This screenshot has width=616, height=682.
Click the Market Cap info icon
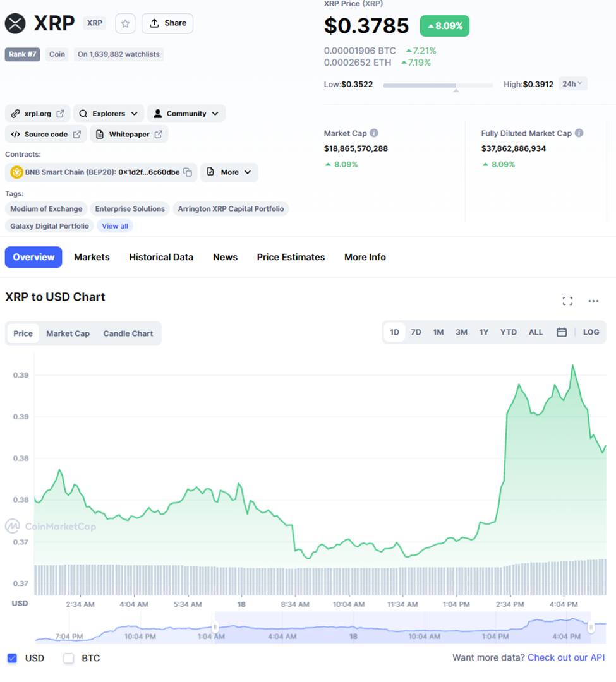click(374, 133)
